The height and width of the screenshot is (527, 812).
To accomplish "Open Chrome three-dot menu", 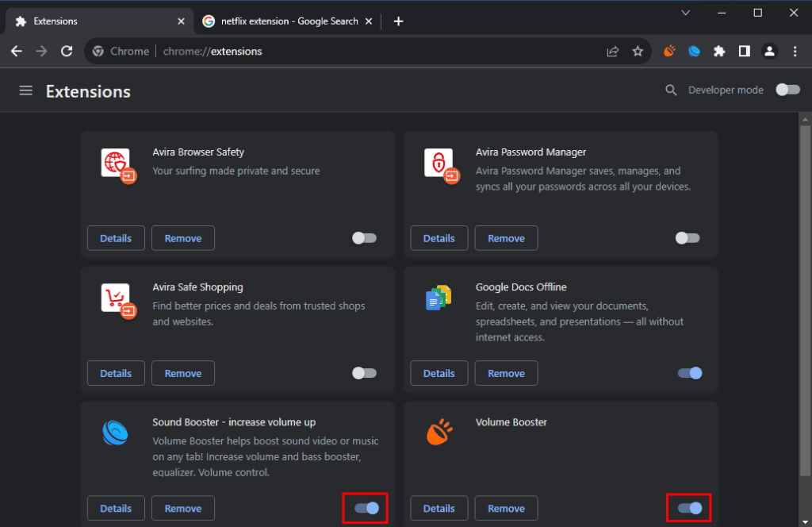I will point(795,52).
